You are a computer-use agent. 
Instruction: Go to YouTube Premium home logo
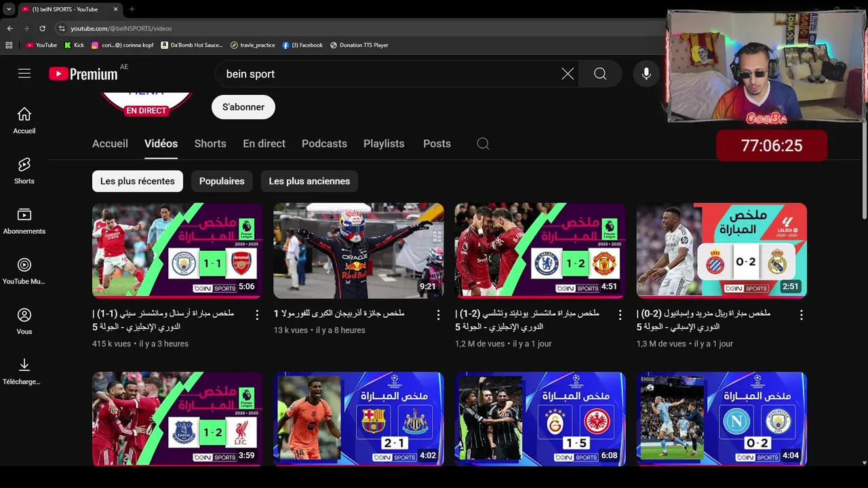83,74
